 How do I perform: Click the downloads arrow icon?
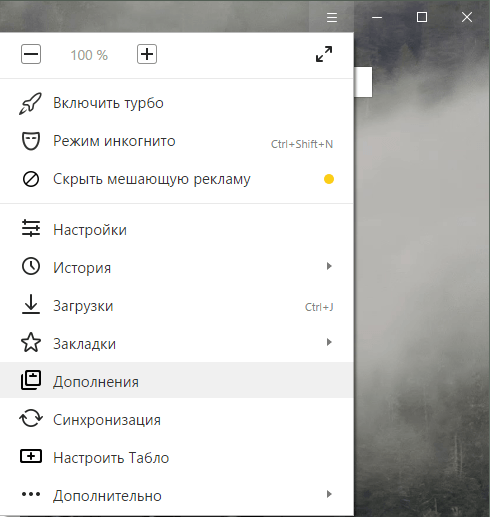pyautogui.click(x=31, y=304)
